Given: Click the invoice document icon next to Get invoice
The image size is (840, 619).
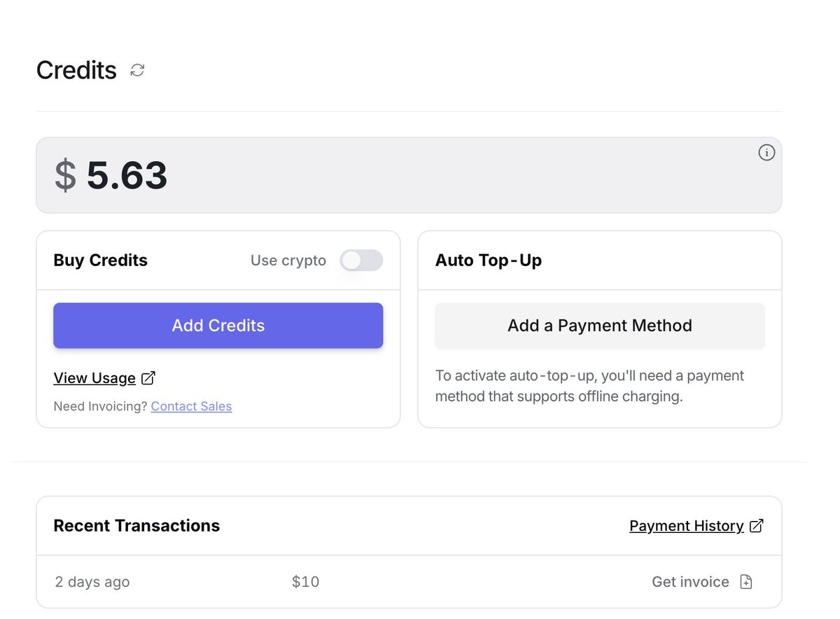Looking at the screenshot, I should tap(746, 582).
